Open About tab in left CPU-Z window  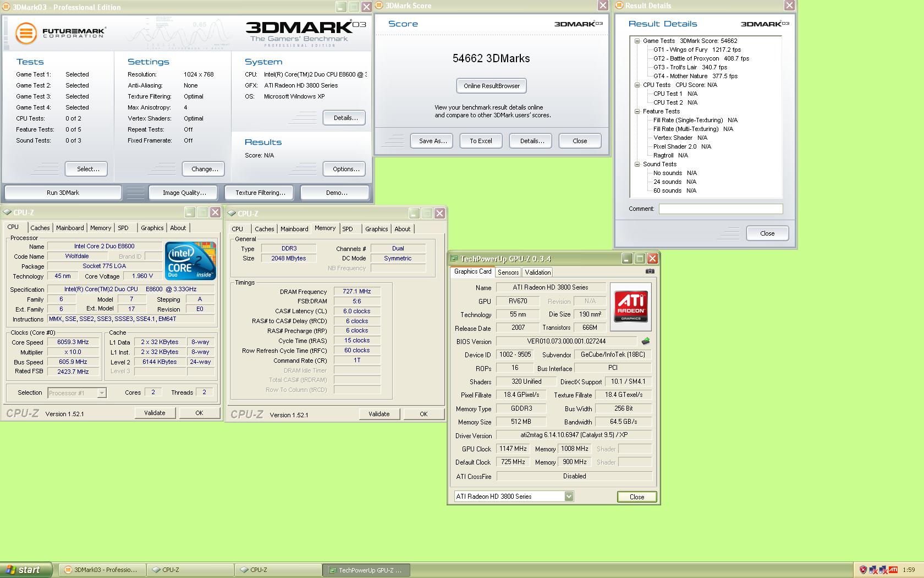pyautogui.click(x=178, y=228)
